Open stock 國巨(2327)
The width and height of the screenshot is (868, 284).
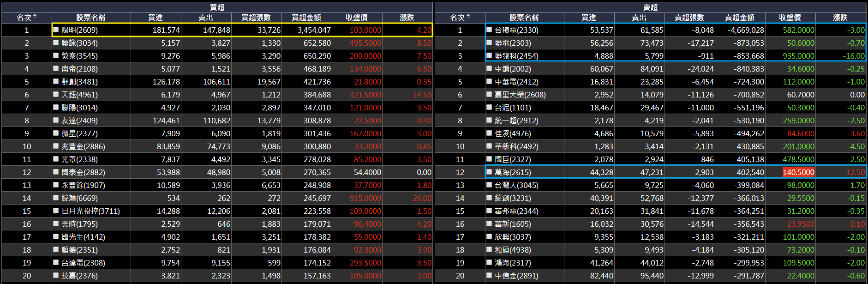point(513,159)
